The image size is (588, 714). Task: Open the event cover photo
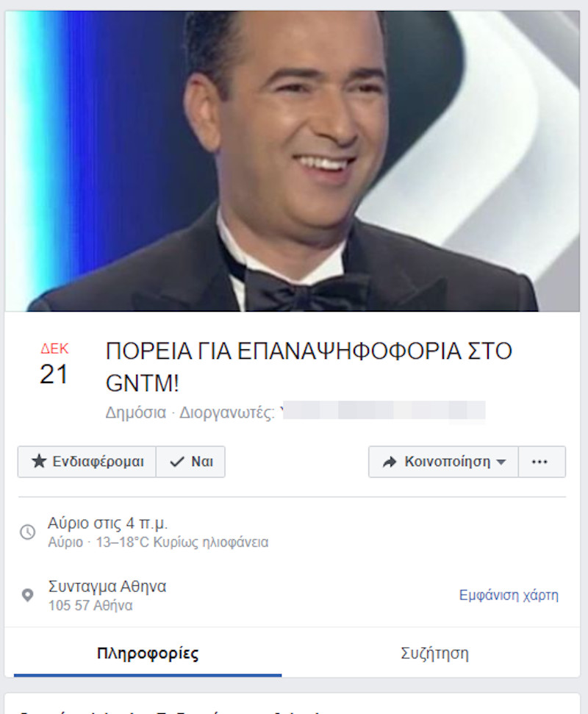[x=293, y=161]
